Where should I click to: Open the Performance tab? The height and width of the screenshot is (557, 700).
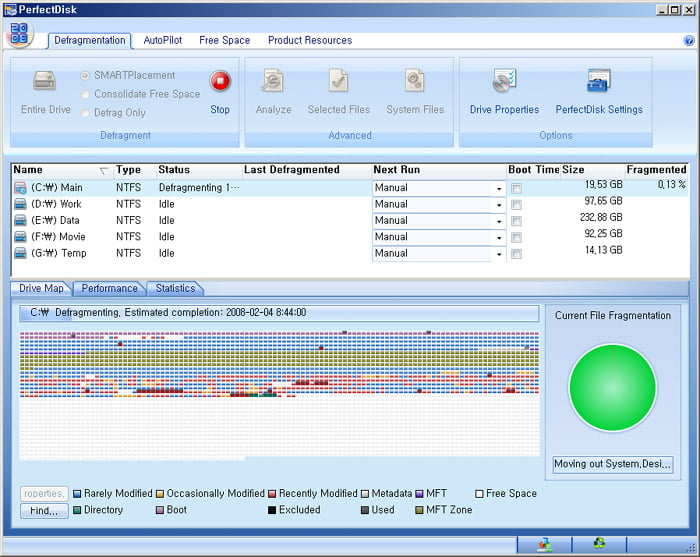pyautogui.click(x=109, y=288)
